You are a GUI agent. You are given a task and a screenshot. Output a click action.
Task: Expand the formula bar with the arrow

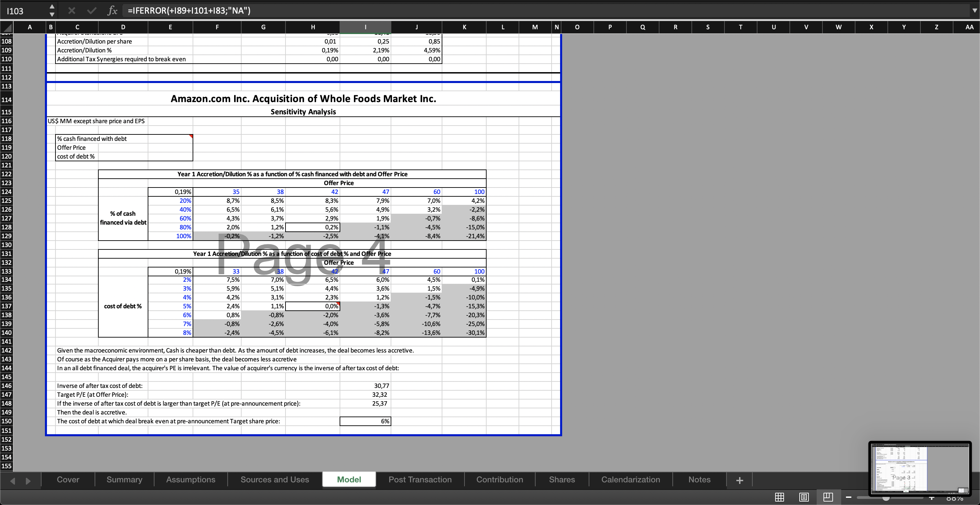click(974, 11)
